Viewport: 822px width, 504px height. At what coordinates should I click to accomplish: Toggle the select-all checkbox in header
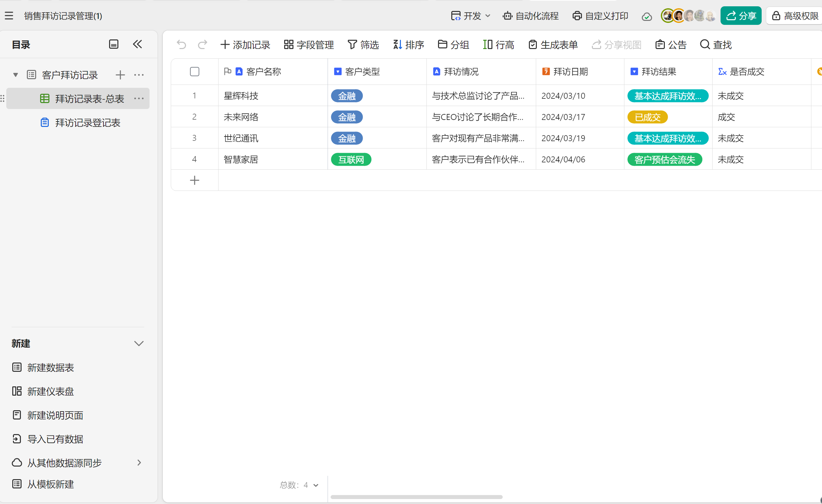coord(195,72)
